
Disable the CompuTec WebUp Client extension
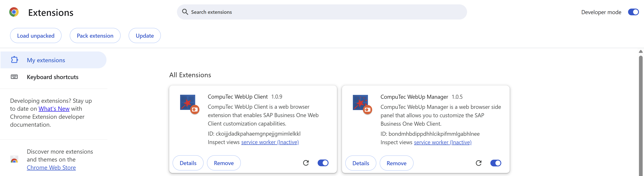coord(323,163)
